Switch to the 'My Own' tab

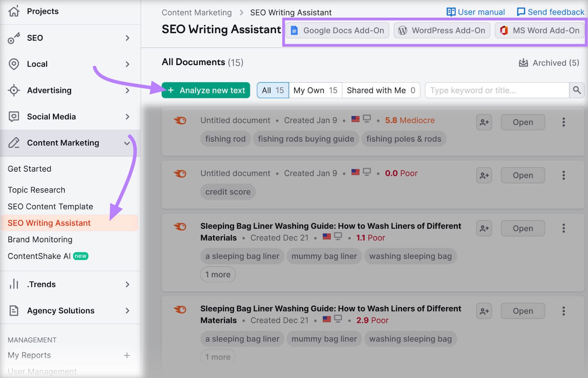coord(315,90)
